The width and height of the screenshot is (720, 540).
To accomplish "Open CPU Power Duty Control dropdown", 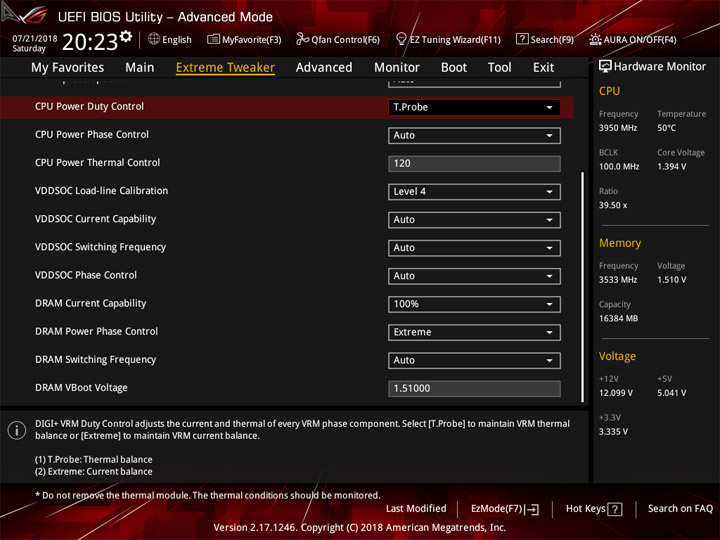I will click(x=474, y=107).
